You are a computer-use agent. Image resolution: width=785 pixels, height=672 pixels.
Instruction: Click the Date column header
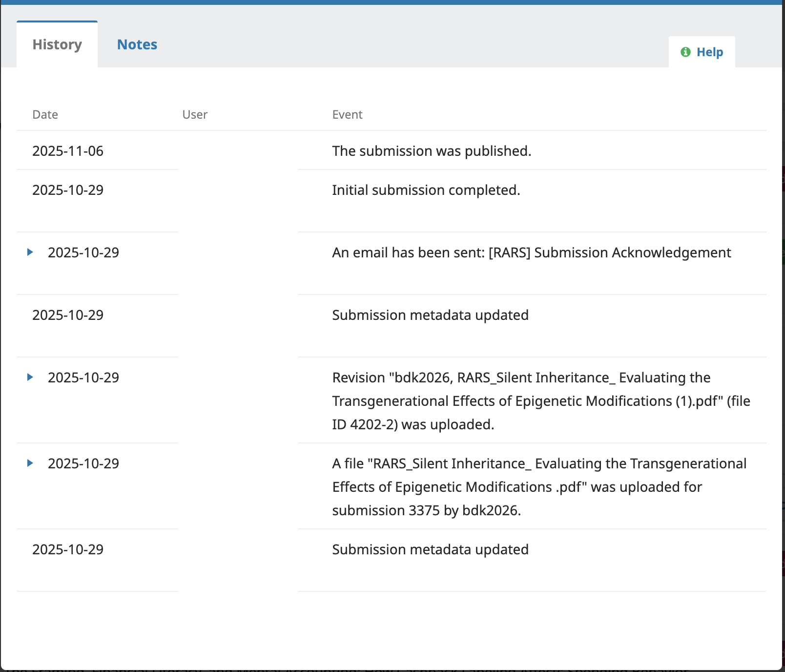coord(45,115)
